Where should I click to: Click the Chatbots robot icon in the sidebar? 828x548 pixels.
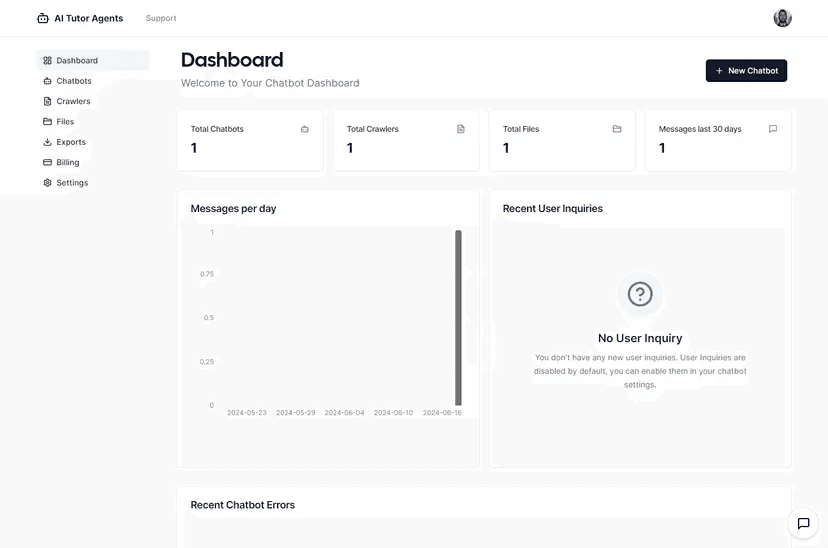(48, 81)
